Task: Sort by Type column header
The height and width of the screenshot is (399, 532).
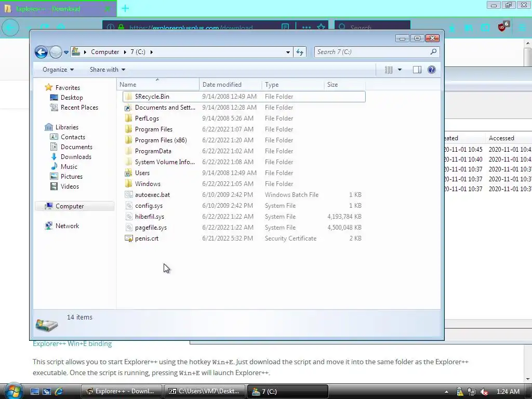Action: coord(293,85)
